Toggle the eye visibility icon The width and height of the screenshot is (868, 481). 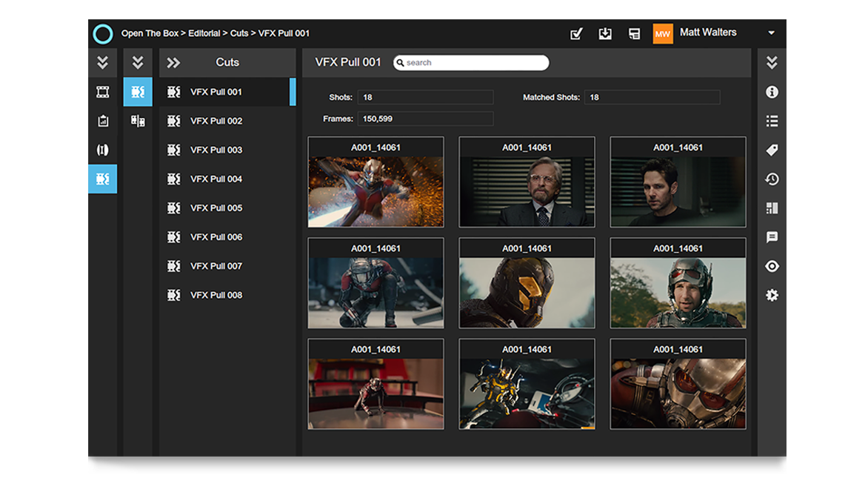772,266
